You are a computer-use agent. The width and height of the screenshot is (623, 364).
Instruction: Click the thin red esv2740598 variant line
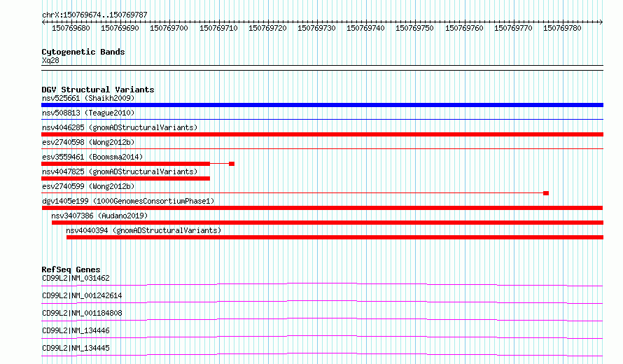coord(322,148)
